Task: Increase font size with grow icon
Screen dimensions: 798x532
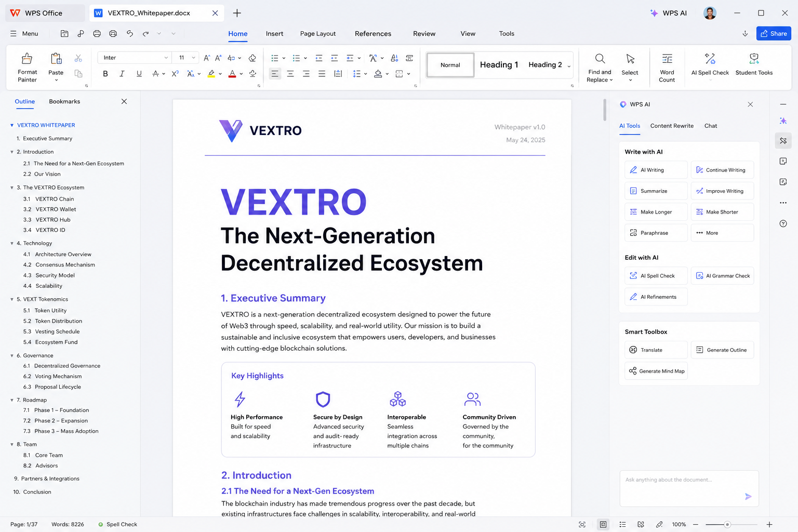Action: pos(207,58)
